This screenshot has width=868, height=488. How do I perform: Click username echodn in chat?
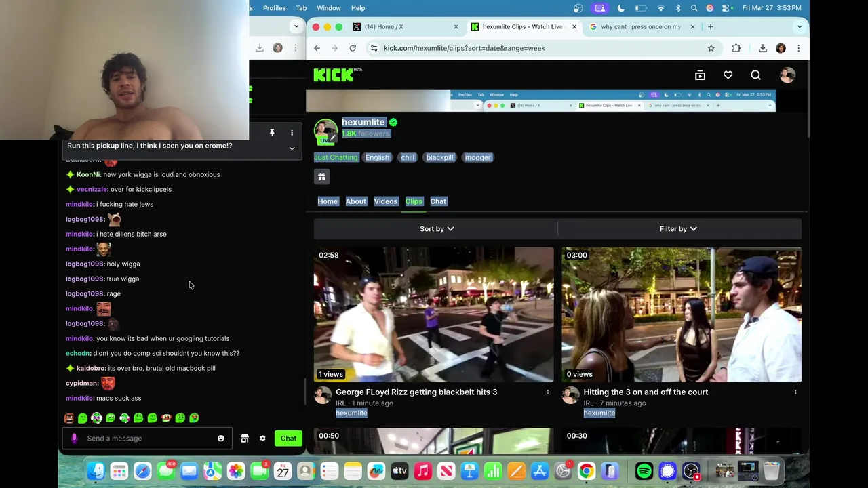pyautogui.click(x=77, y=353)
